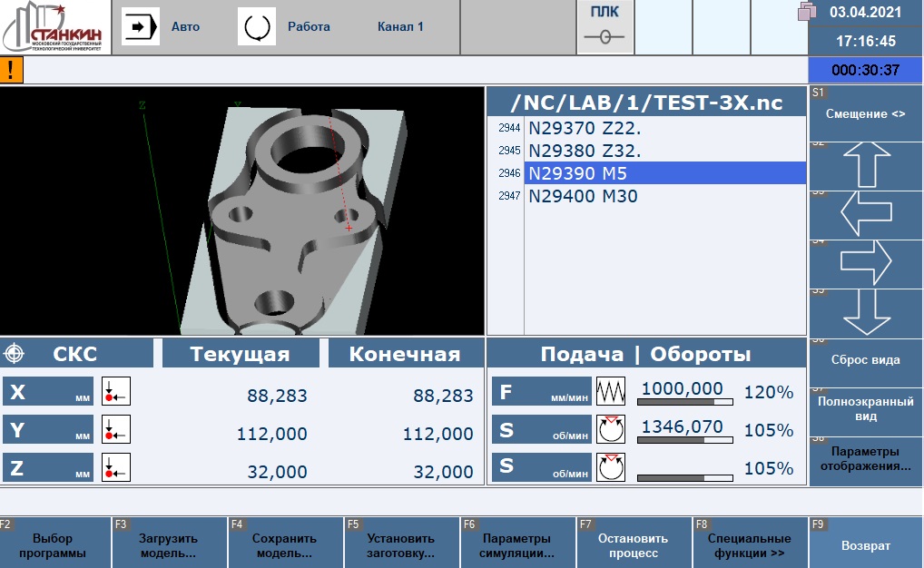Toggle the feed rate waveform icon
This screenshot has width=924, height=568.
point(611,392)
